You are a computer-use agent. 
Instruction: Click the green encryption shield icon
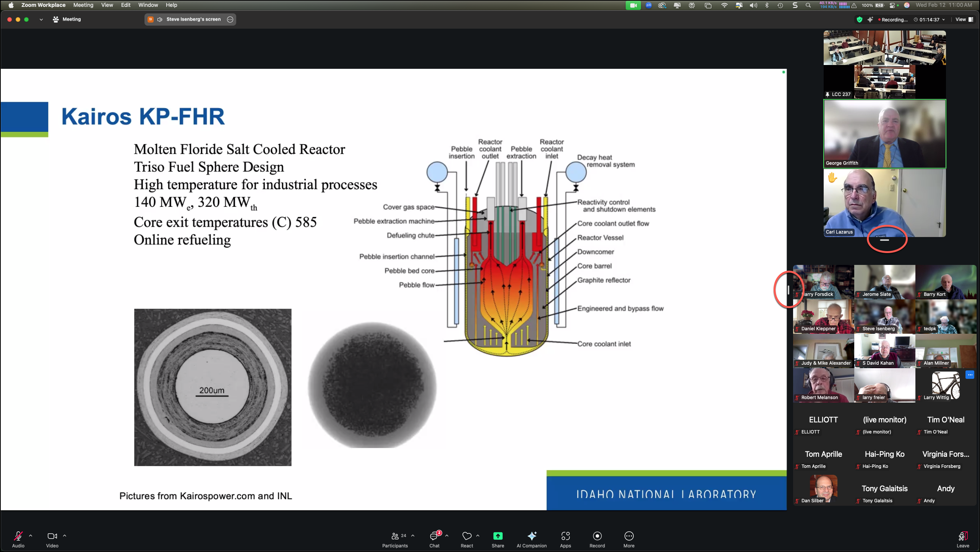(860, 19)
